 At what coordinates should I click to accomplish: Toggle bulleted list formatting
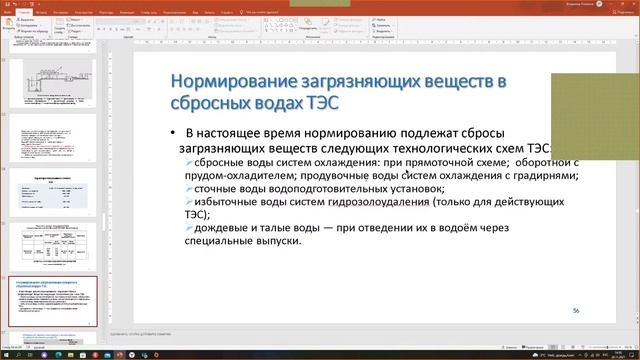(173, 21)
